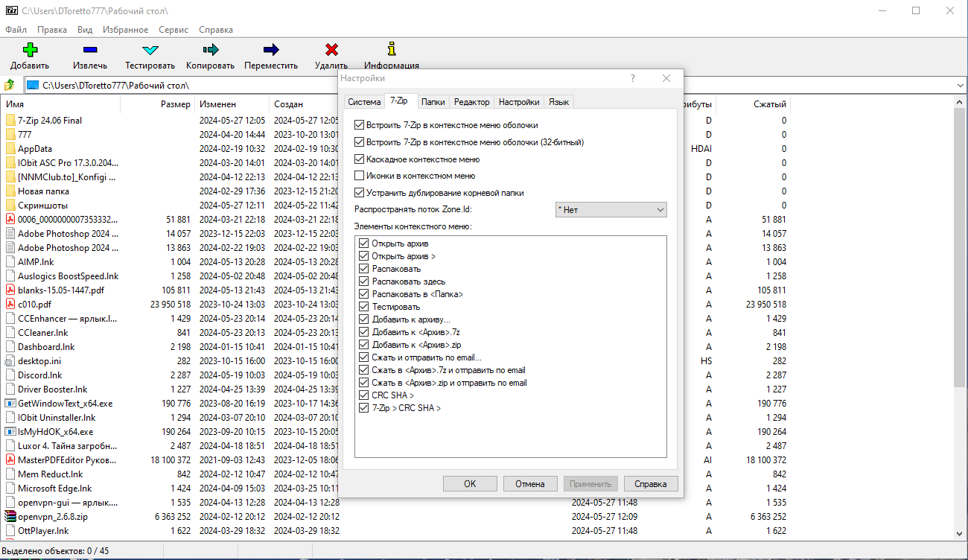Click the yellow Информация icon

pos(392,49)
